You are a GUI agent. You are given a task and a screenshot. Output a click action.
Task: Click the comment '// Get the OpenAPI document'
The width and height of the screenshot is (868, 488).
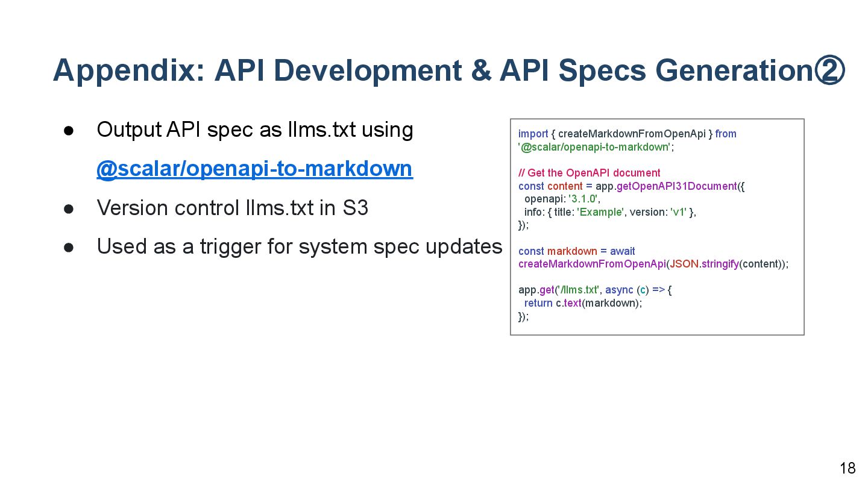pos(590,173)
